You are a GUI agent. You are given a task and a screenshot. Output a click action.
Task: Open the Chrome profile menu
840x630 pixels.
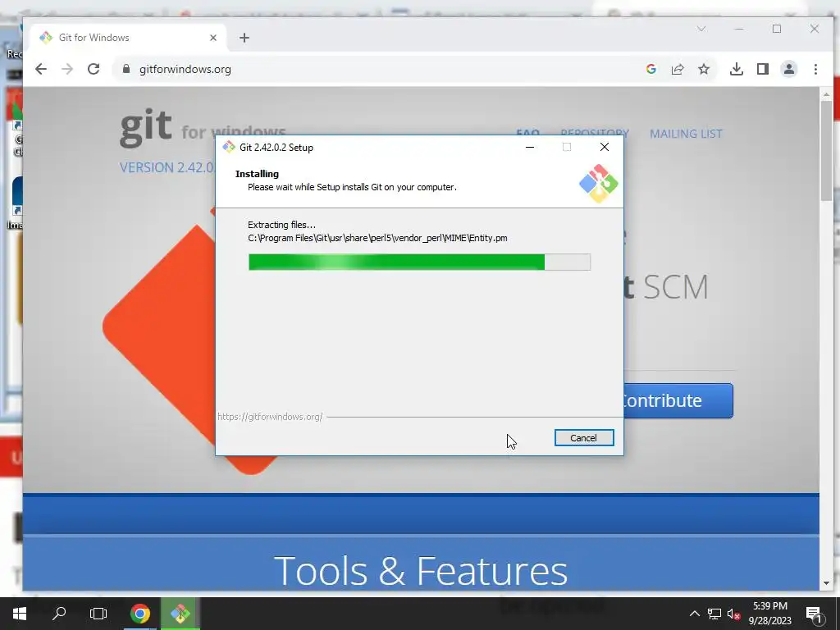[789, 69]
